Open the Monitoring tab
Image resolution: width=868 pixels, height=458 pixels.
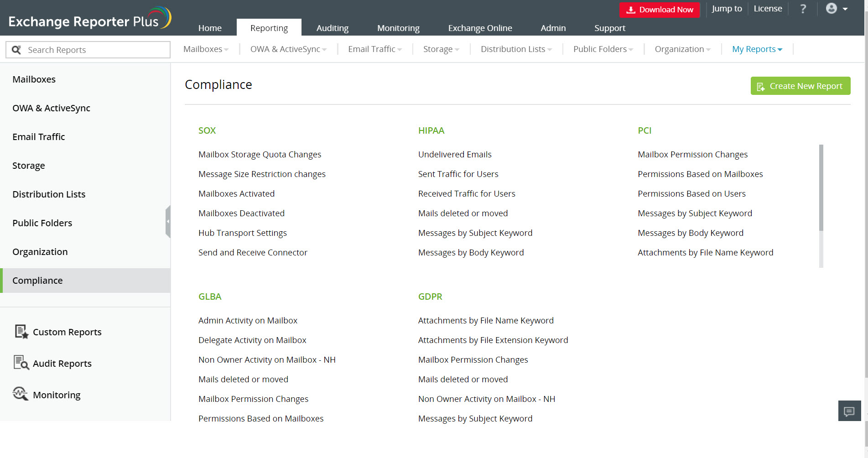[x=398, y=28]
